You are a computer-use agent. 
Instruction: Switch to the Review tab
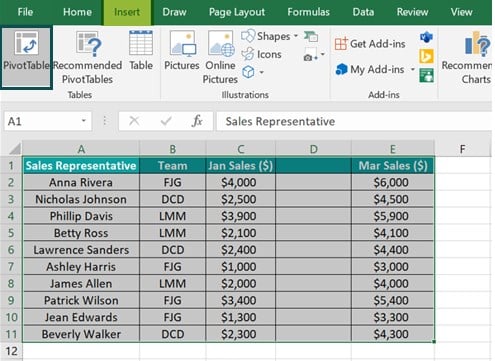click(x=412, y=12)
